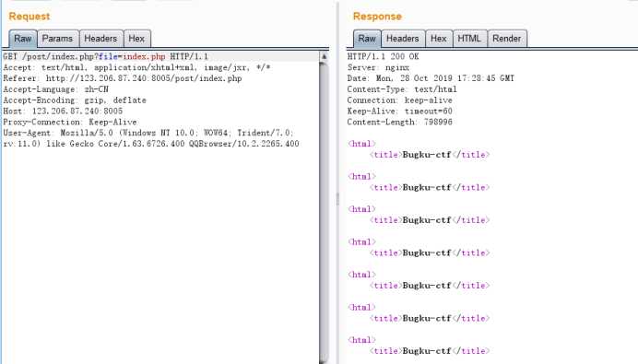Switch to the Response Headers tab

[402, 39]
